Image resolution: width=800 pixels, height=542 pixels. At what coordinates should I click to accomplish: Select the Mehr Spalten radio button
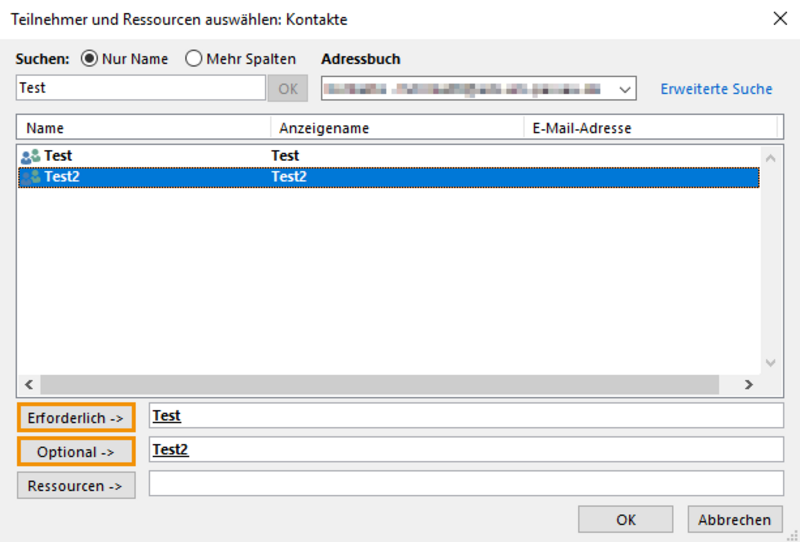[x=193, y=59]
